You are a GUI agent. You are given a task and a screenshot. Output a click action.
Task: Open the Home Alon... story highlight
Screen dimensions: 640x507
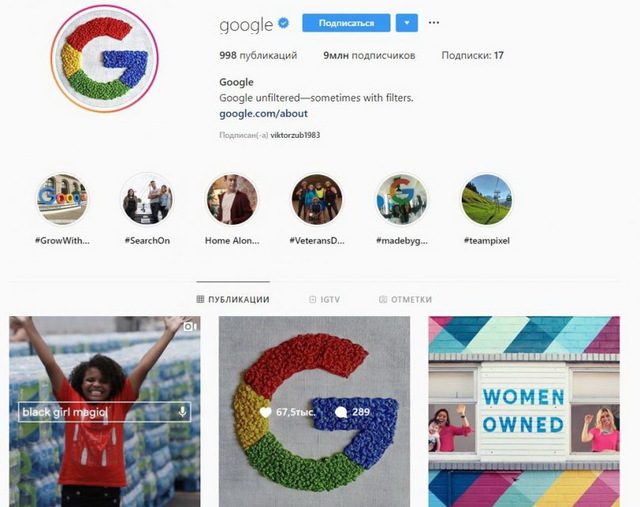tap(232, 200)
